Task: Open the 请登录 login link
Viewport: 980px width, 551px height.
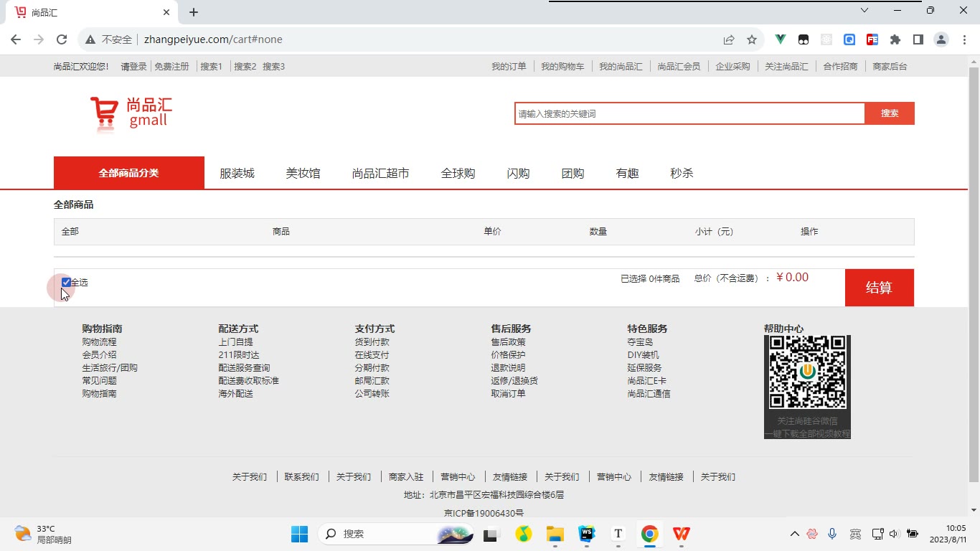Action: point(133,67)
